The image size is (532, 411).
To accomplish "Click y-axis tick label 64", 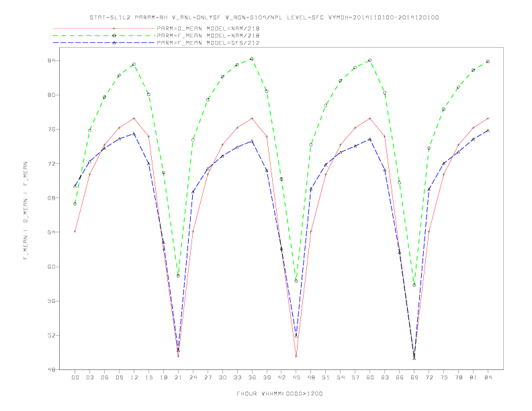I will [51, 232].
